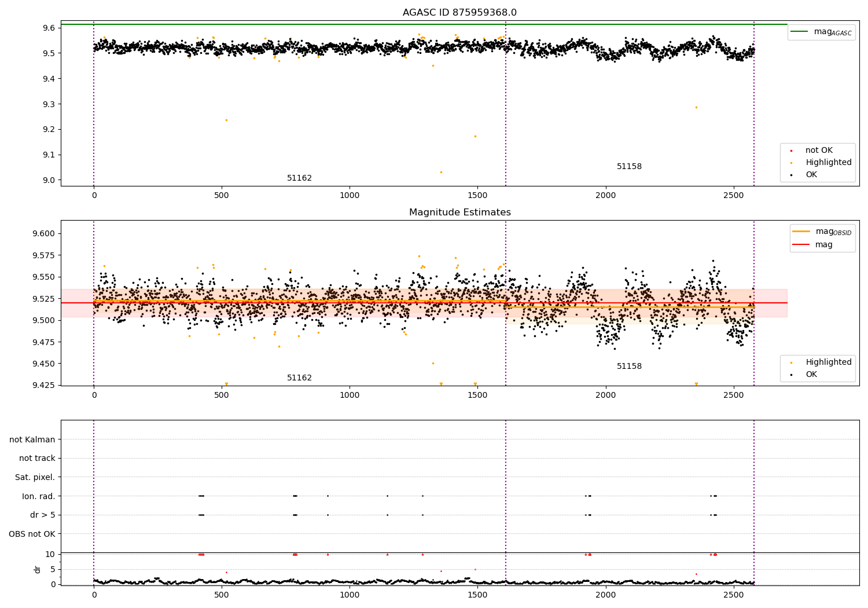The width and height of the screenshot is (868, 608).
Task: Click the Magnitude Estimates subplot title
Action: pos(459,213)
